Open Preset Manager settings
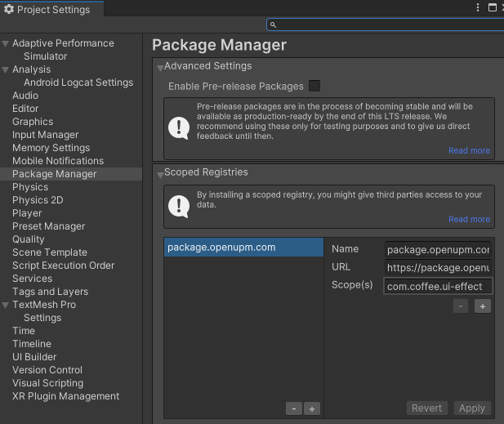504x424 pixels. point(48,226)
